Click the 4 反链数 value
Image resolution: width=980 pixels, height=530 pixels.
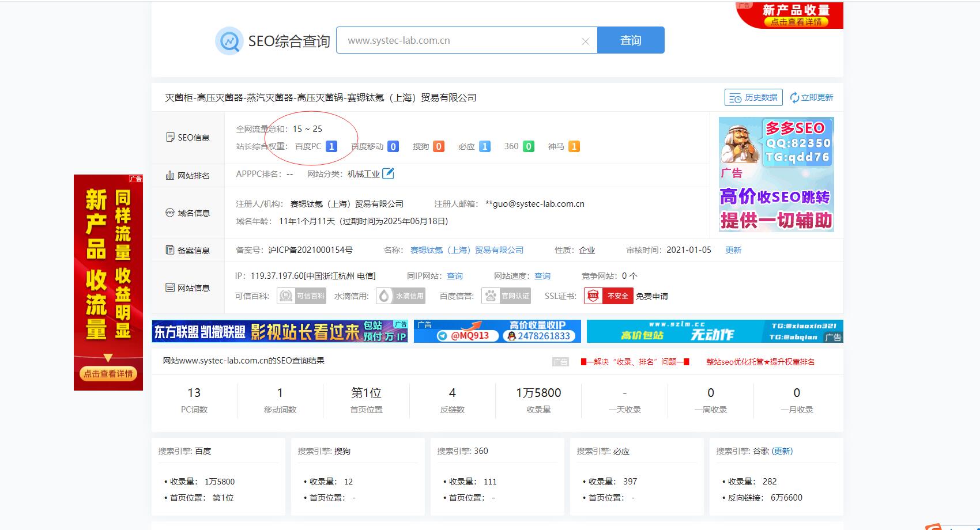click(453, 393)
